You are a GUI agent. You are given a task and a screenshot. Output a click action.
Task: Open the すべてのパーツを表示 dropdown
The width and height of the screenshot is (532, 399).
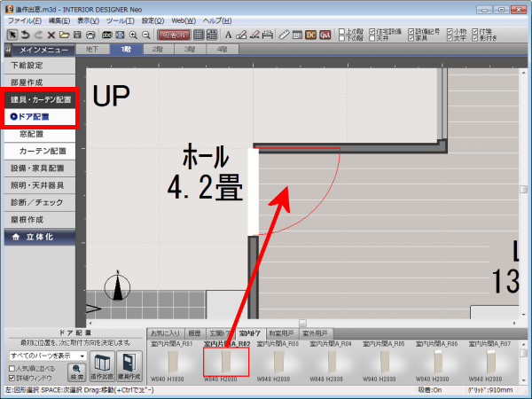pyautogui.click(x=47, y=356)
